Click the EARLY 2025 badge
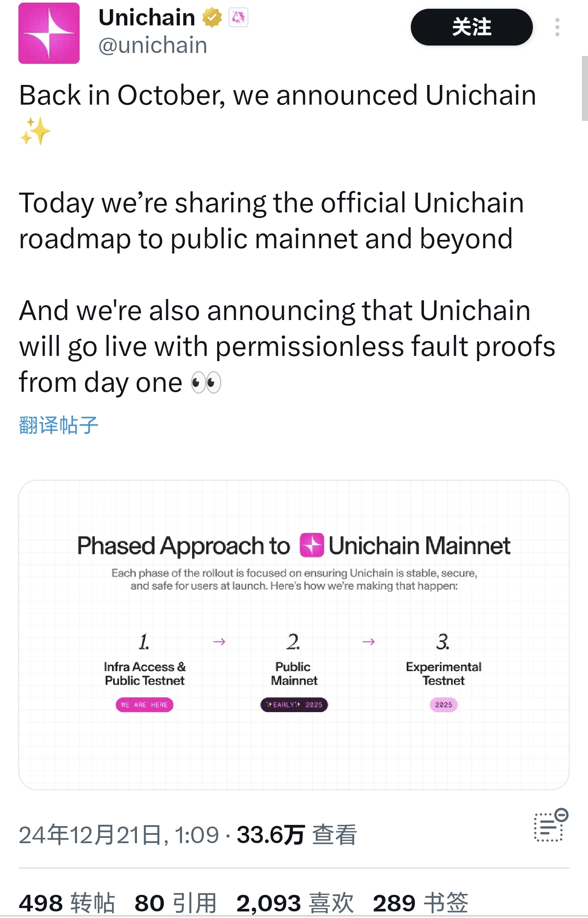Image resolution: width=588 pixels, height=918 pixels. tap(294, 705)
